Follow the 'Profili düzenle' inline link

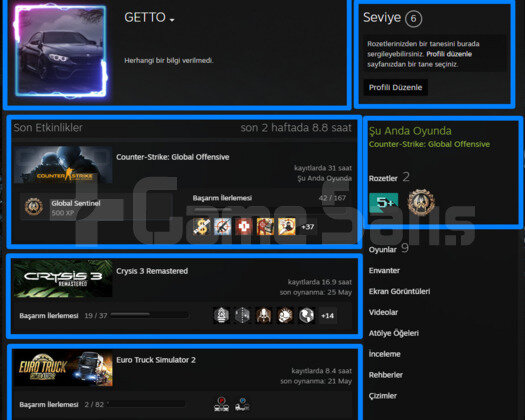coord(449,54)
